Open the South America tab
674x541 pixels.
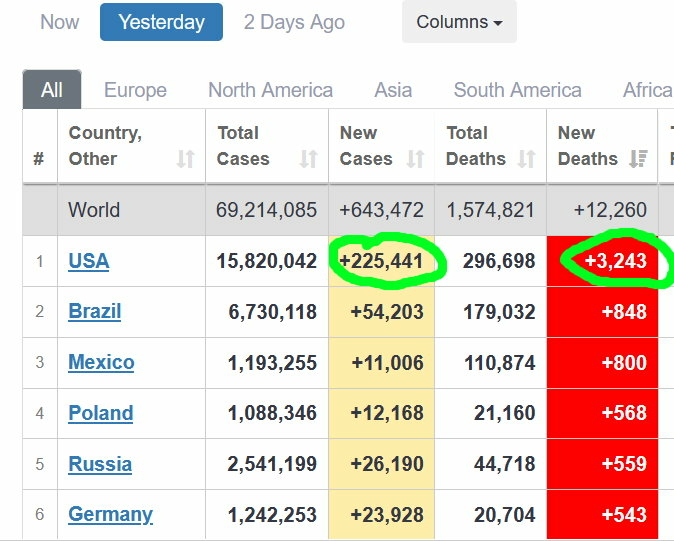click(x=518, y=90)
